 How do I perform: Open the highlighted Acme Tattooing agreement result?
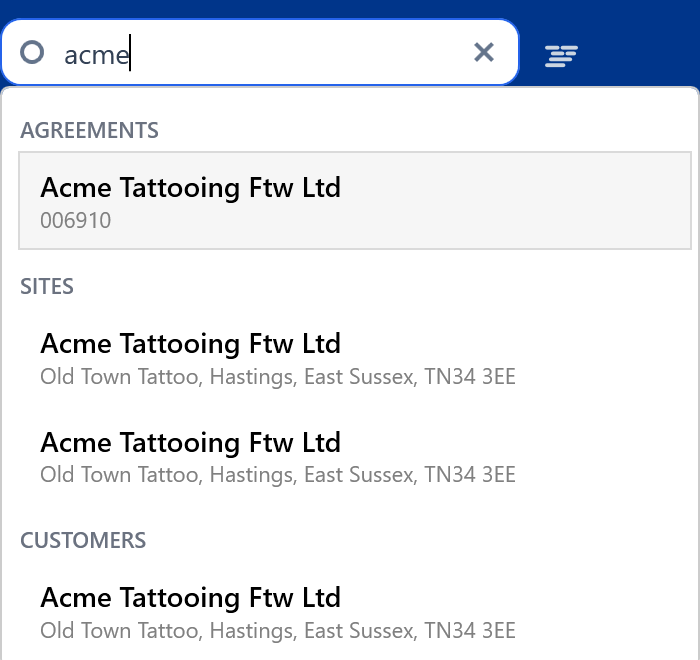[355, 200]
